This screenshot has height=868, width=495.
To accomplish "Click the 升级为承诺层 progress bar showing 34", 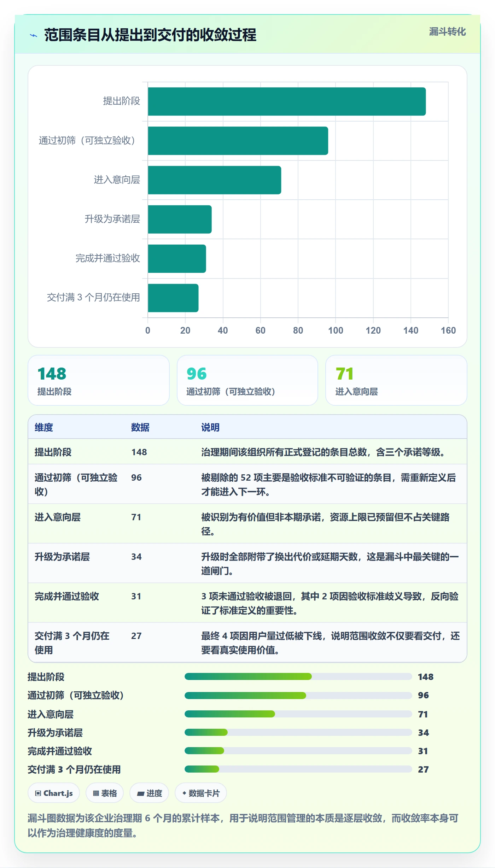I will click(298, 732).
